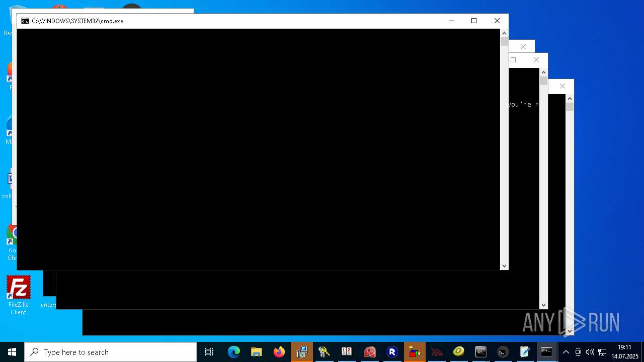This screenshot has height=362, width=644.
Task: Open the blue circle R app on taskbar
Action: point(392,352)
